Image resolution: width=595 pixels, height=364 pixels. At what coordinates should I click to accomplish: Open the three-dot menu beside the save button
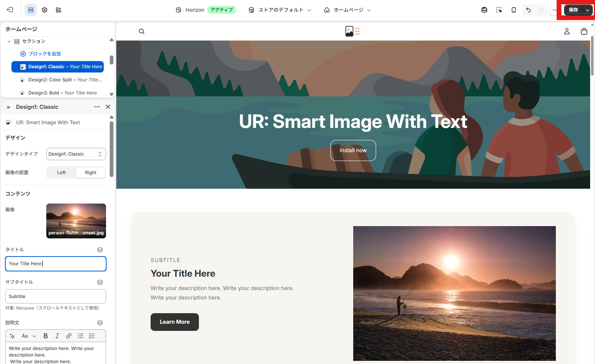point(554,10)
